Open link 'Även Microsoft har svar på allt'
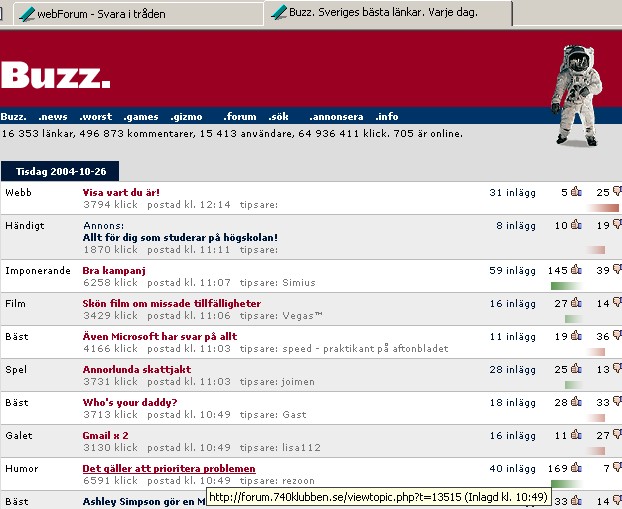This screenshot has height=509, width=622. pos(160,336)
